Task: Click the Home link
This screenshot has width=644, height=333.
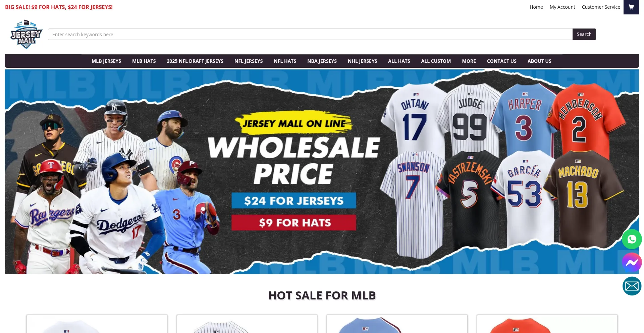Action: click(536, 7)
